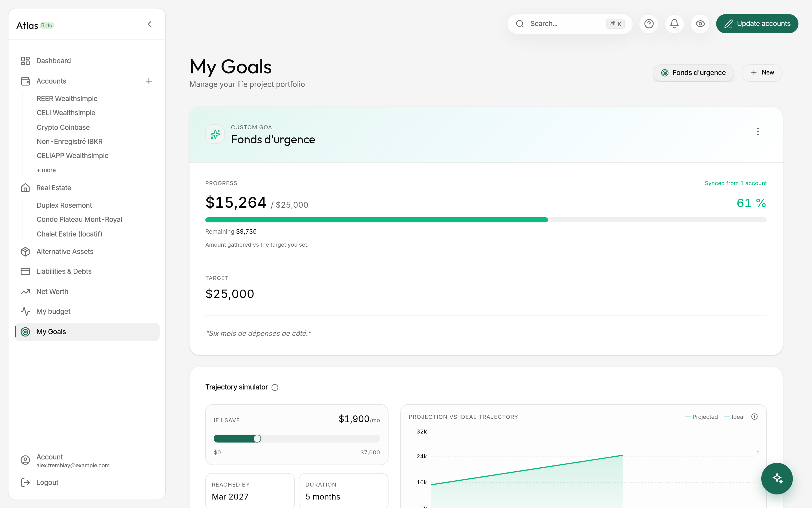The height and width of the screenshot is (508, 812).
Task: Select the Fonds d'urgence goal chip
Action: click(x=693, y=73)
